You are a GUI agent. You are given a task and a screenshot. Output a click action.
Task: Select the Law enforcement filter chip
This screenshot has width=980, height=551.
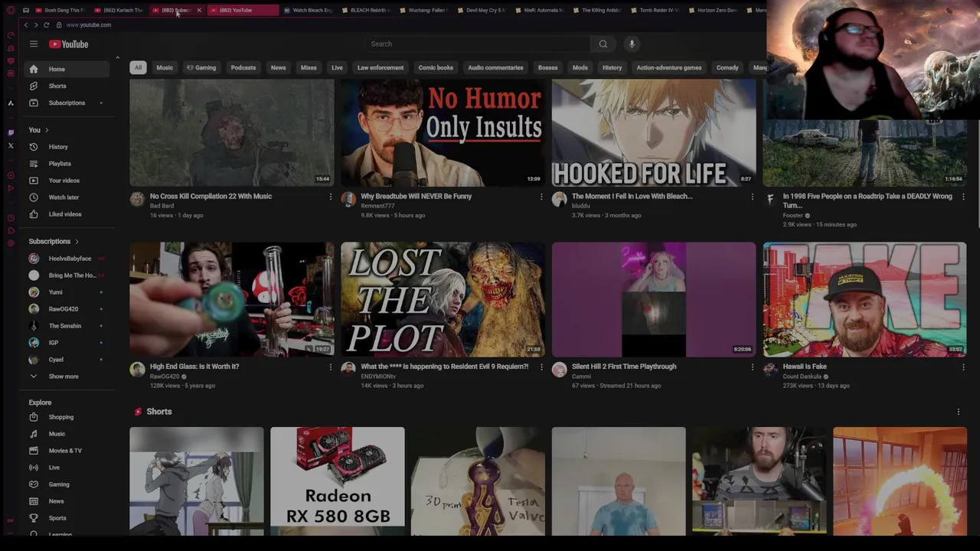tap(381, 67)
